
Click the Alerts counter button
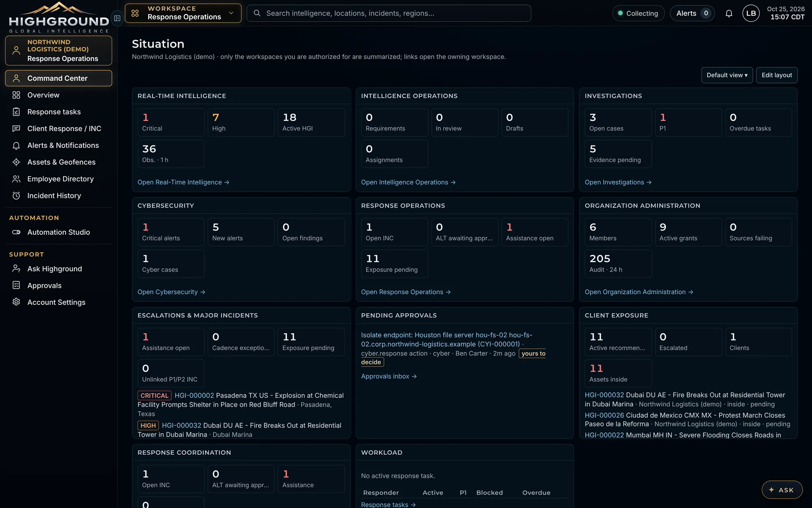[692, 13]
